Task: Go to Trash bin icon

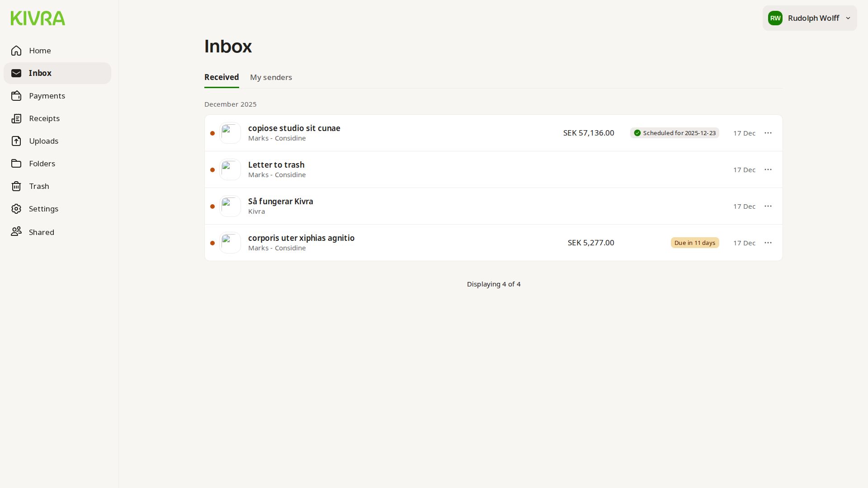Action: [x=16, y=186]
